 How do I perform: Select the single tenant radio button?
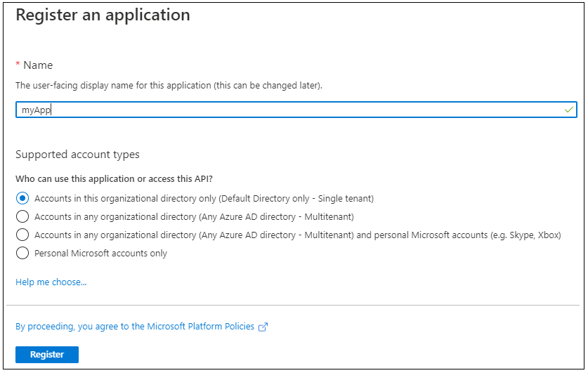point(22,198)
